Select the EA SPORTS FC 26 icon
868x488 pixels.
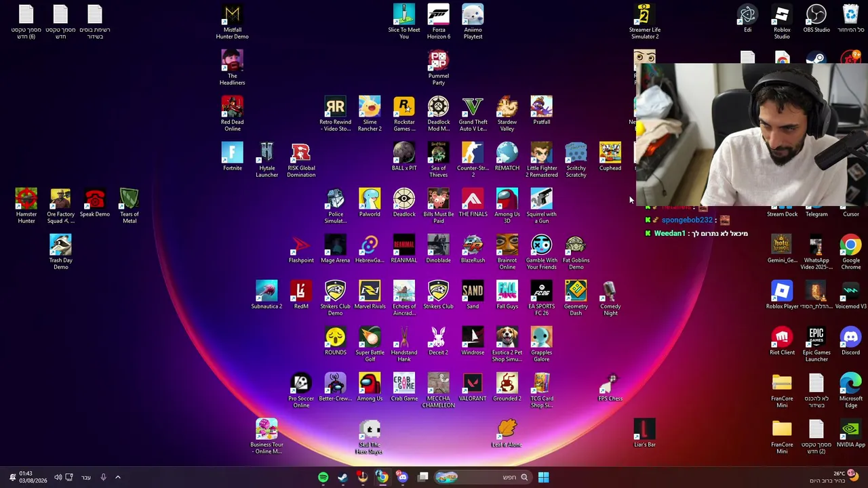(541, 298)
